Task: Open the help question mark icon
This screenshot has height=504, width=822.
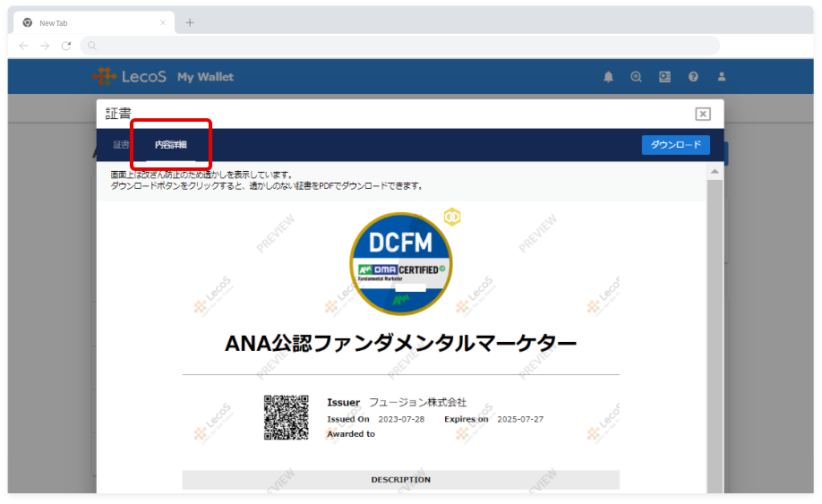Action: coord(693,77)
